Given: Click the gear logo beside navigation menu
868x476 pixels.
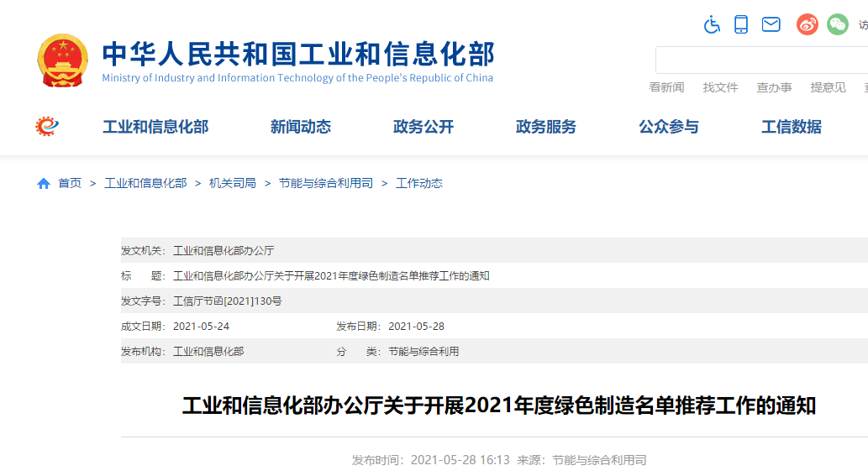Looking at the screenshot, I should tap(47, 127).
